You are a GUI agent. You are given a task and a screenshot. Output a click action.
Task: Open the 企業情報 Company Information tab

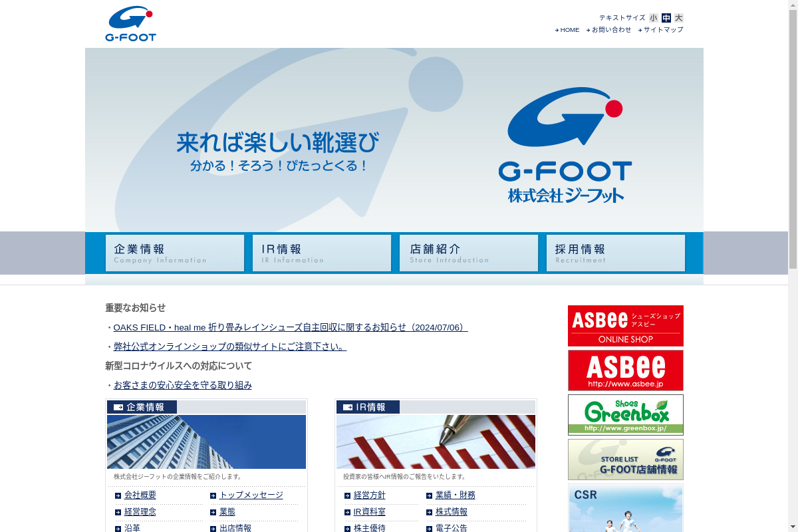[x=175, y=253]
